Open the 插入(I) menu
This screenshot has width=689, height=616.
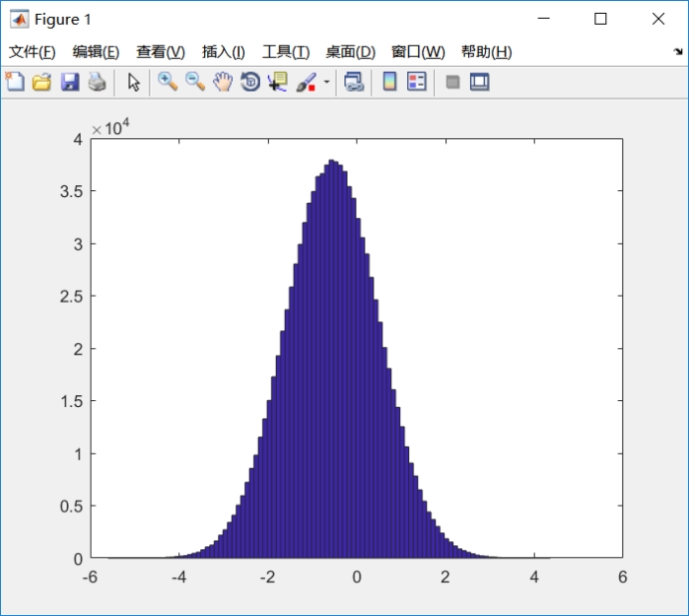[x=223, y=52]
